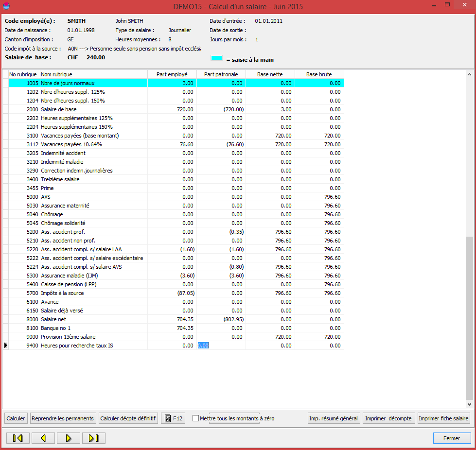Click the 'Part employé' column header
The height and width of the screenshot is (450, 476).
(172, 74)
